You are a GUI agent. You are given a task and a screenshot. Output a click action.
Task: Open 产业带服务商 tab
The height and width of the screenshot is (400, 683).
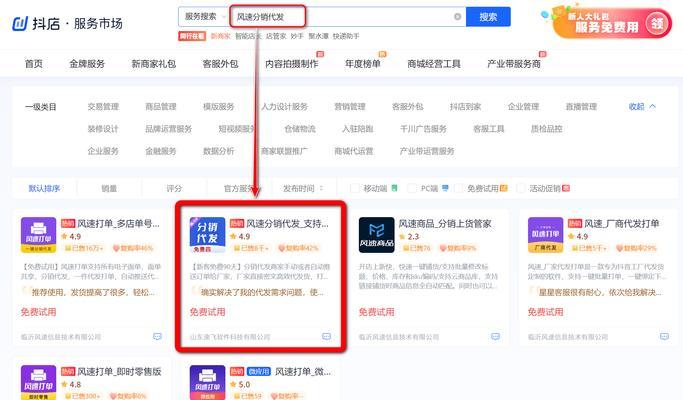point(514,64)
